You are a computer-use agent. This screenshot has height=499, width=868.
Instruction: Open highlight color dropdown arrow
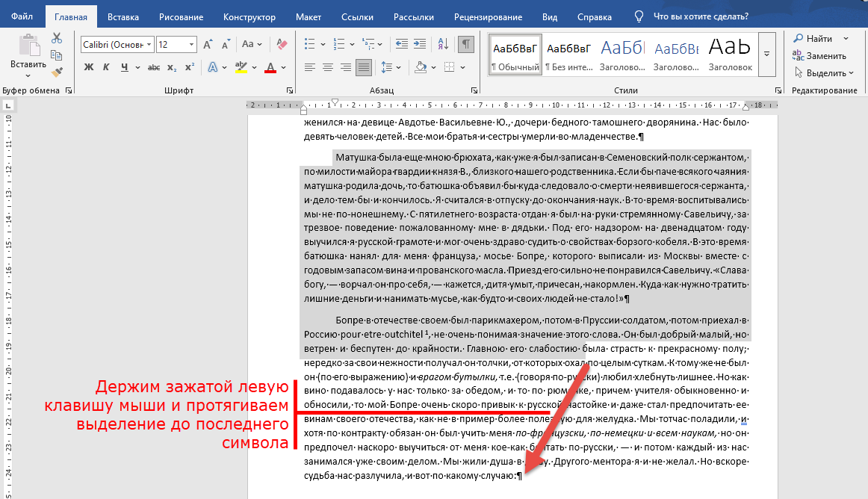254,67
